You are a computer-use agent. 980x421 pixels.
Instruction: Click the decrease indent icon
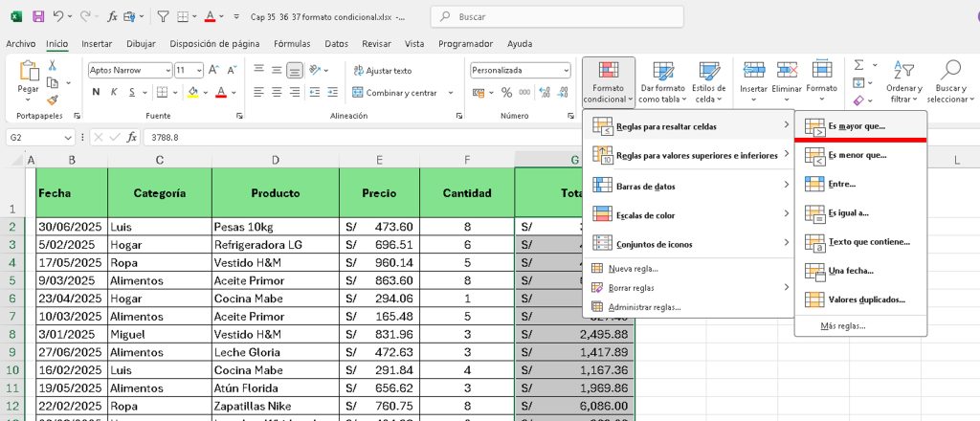(x=314, y=93)
